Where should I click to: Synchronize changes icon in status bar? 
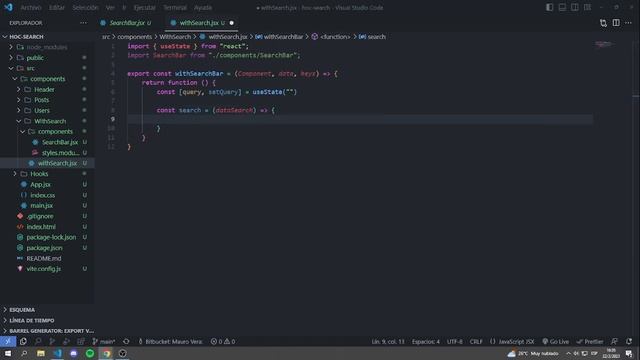click(x=126, y=341)
